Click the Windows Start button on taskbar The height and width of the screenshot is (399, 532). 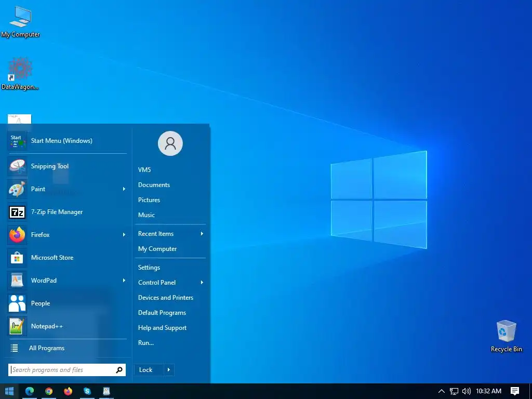coord(9,391)
